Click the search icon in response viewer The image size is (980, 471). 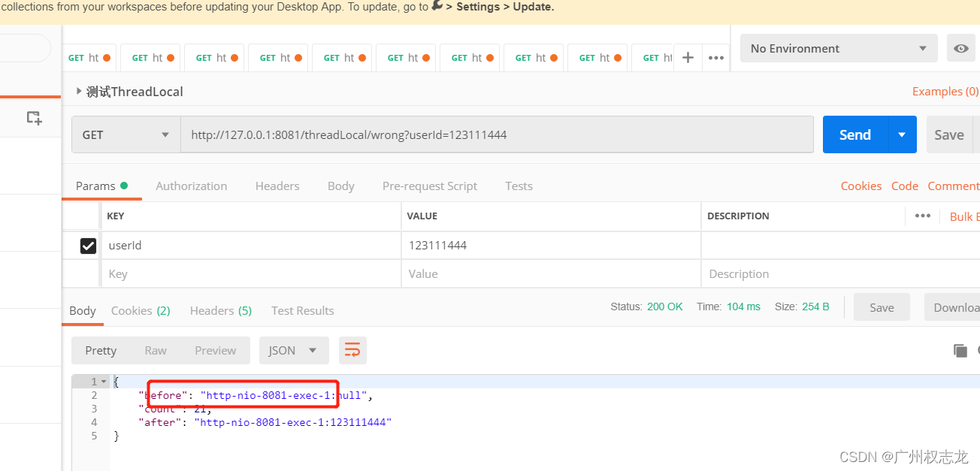pyautogui.click(x=977, y=350)
